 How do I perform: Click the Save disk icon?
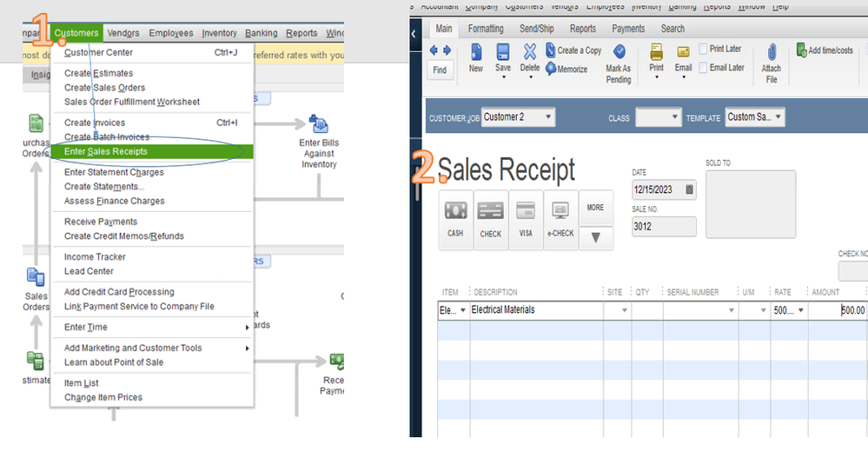tap(503, 52)
